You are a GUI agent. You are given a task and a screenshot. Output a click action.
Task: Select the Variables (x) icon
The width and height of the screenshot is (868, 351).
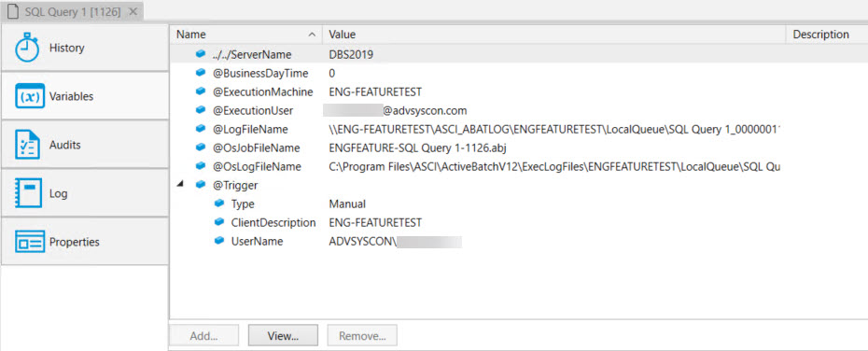tap(28, 96)
